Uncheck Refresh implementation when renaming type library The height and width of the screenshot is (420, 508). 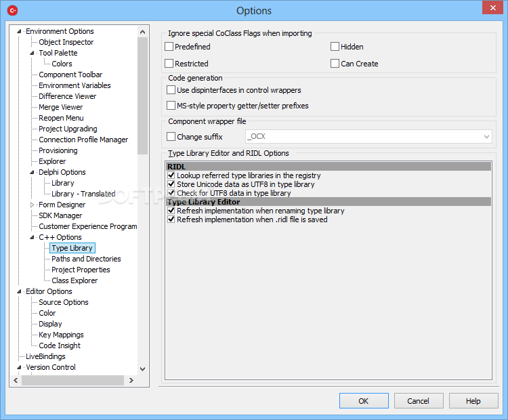pos(171,211)
